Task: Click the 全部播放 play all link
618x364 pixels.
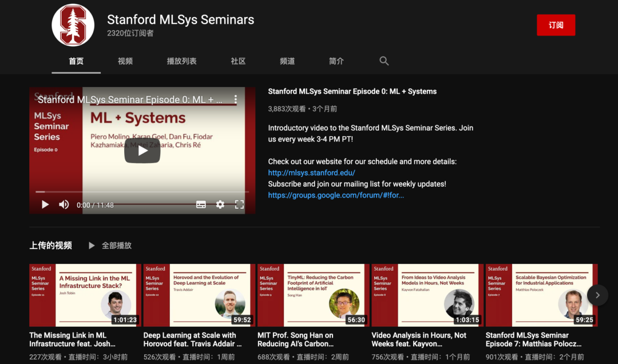Action: pyautogui.click(x=117, y=246)
